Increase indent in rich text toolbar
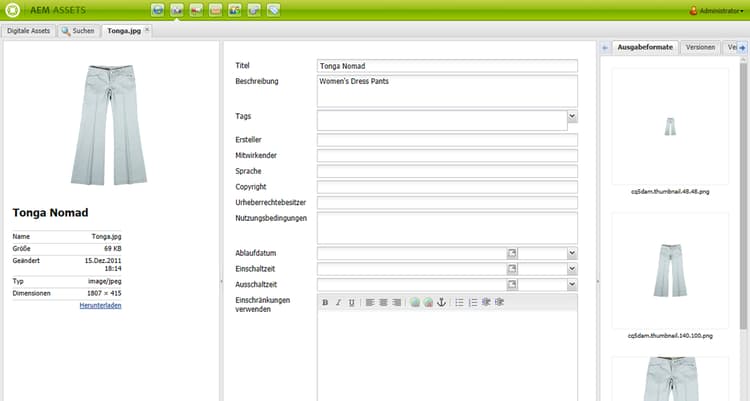The image size is (750, 401). pyautogui.click(x=499, y=302)
